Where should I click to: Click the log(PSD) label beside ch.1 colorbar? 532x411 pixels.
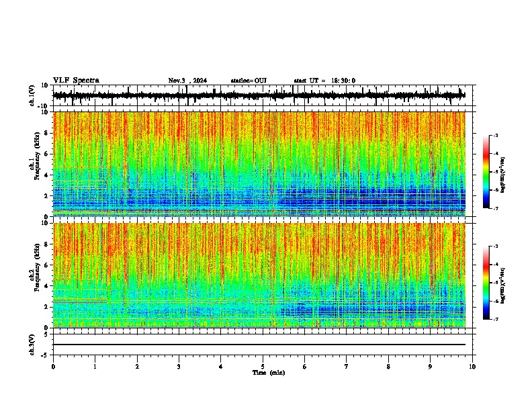502,175
